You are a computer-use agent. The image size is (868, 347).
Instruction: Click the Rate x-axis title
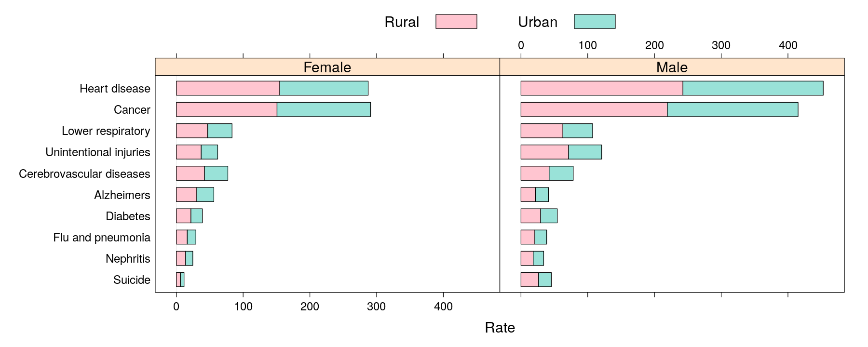(x=500, y=328)
